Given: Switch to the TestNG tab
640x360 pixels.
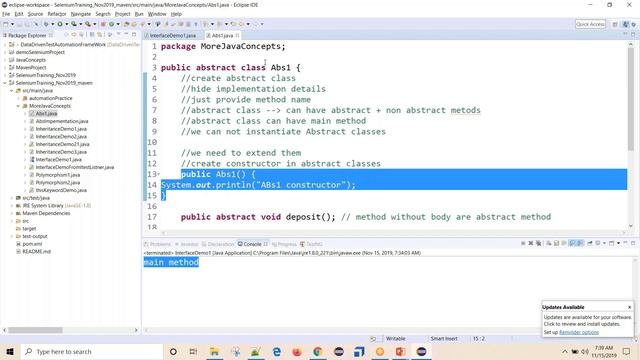Looking at the screenshot, I should pyautogui.click(x=311, y=244).
